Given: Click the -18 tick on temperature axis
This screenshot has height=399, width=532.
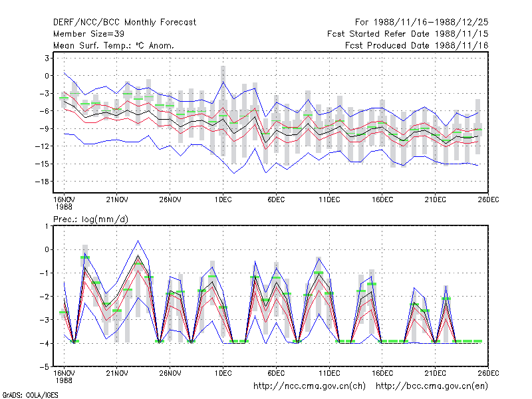Looking at the screenshot, I should 42,182.
